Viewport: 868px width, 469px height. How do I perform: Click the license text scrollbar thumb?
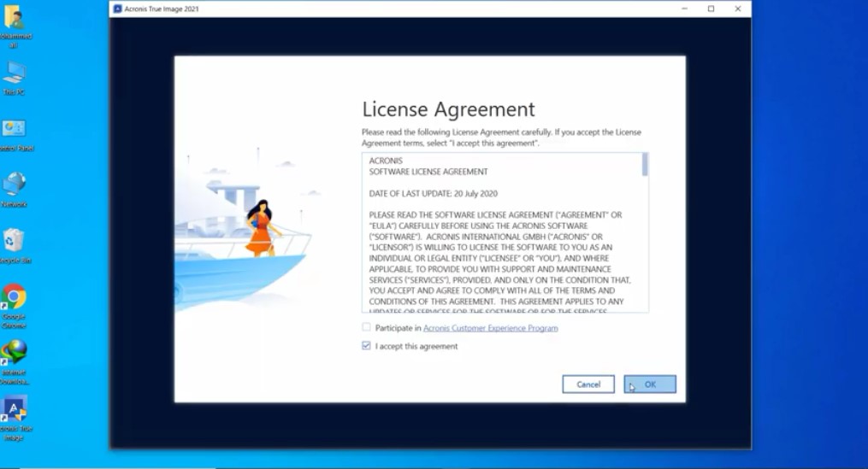[645, 165]
